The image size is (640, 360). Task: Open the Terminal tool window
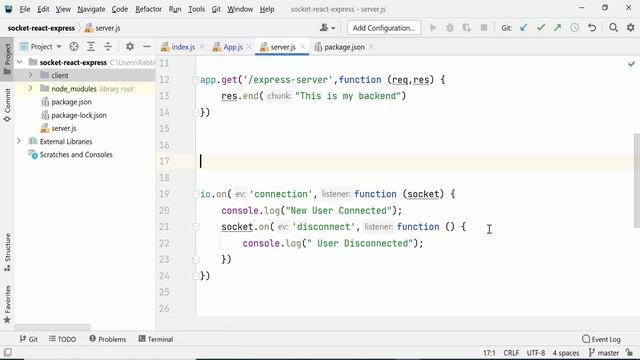156,339
